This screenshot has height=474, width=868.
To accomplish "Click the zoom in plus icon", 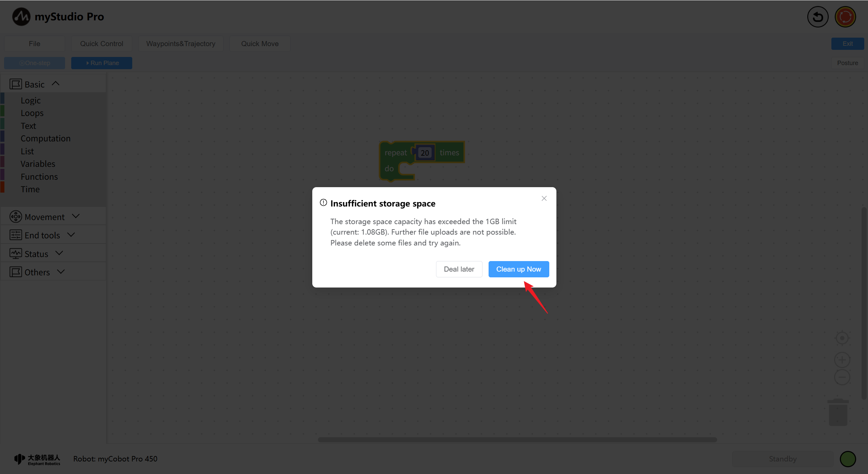I will (x=842, y=360).
